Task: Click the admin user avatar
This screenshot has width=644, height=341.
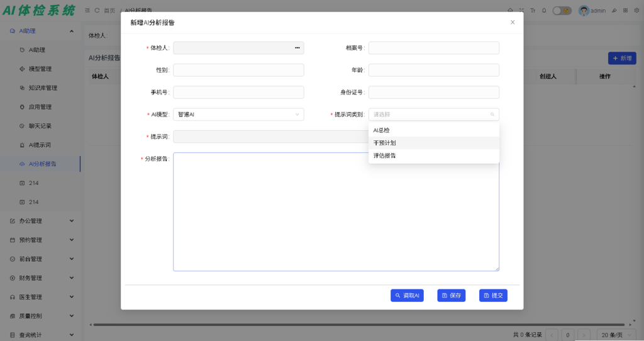Action: 584,11
